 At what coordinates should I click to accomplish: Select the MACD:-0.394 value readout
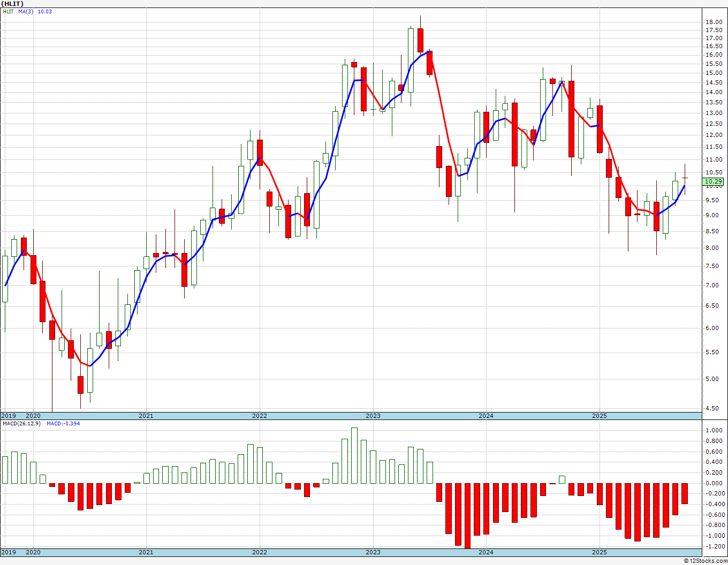pos(63,424)
